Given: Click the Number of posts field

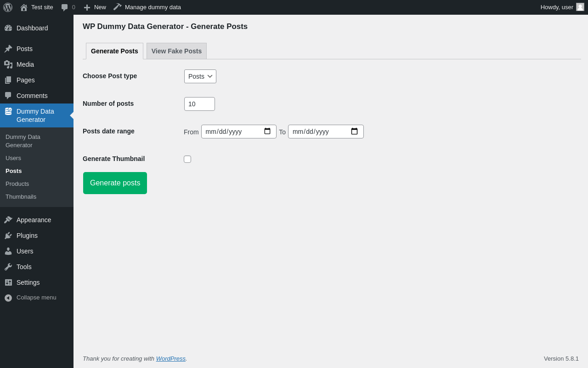Looking at the screenshot, I should [x=199, y=104].
